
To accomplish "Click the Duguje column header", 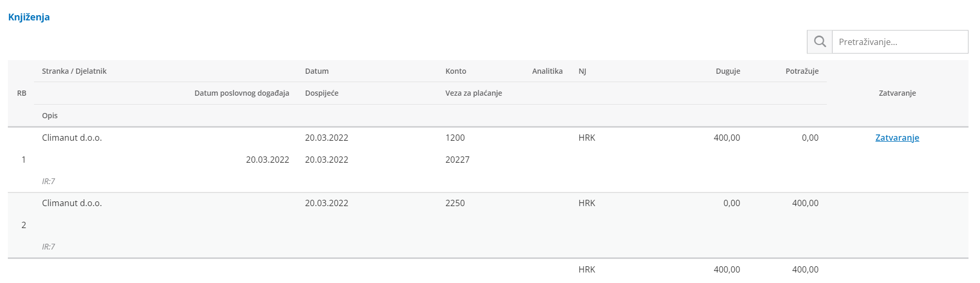I will coord(727,71).
